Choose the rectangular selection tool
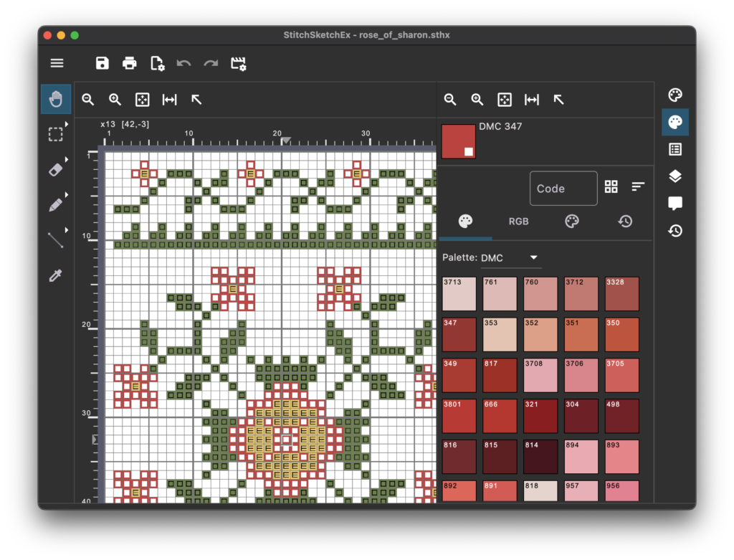Viewport: 734px width, 560px height. pyautogui.click(x=56, y=134)
